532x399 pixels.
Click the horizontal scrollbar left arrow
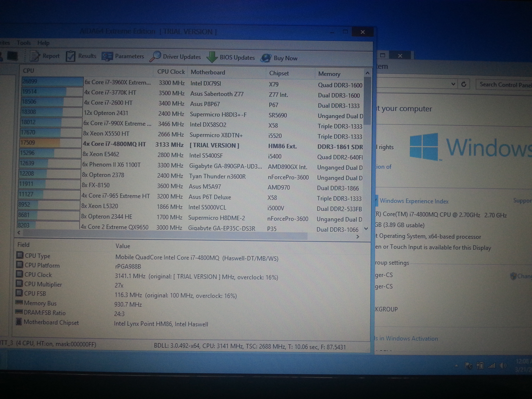[x=19, y=232]
